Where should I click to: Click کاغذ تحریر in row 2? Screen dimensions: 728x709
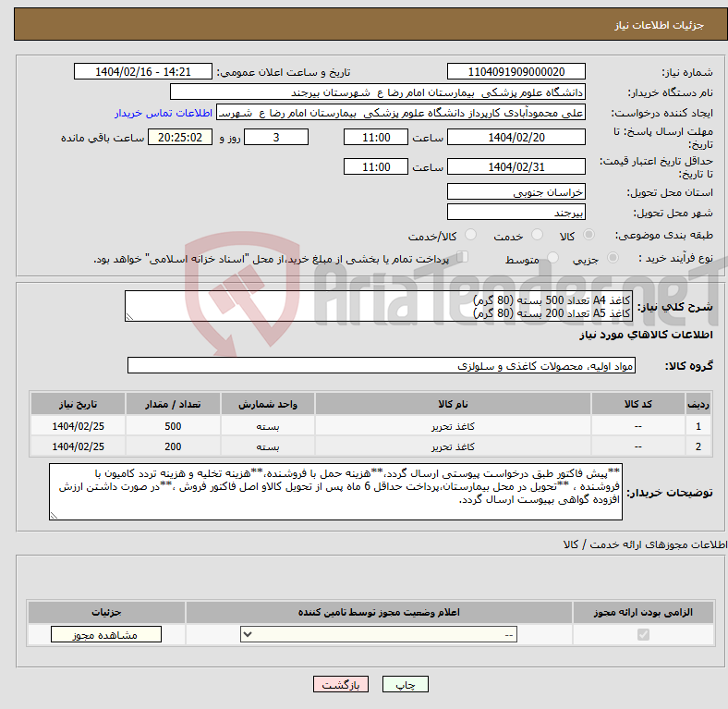(453, 447)
